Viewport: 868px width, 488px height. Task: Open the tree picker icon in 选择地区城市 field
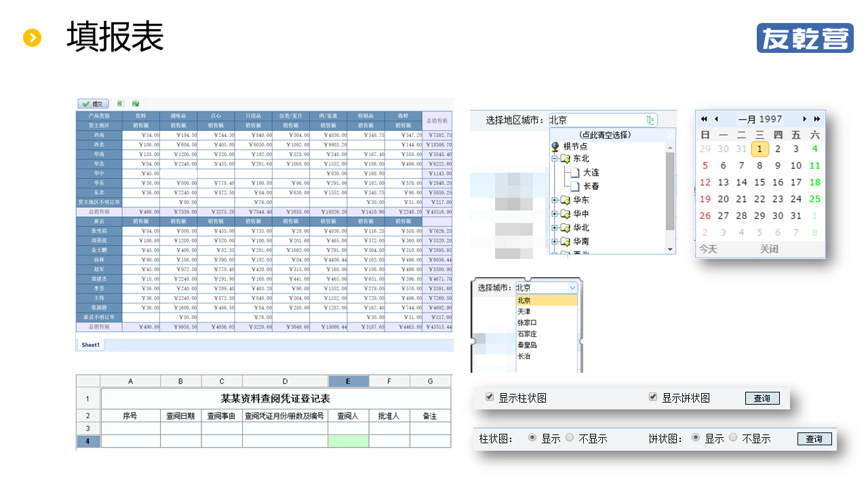tap(651, 120)
